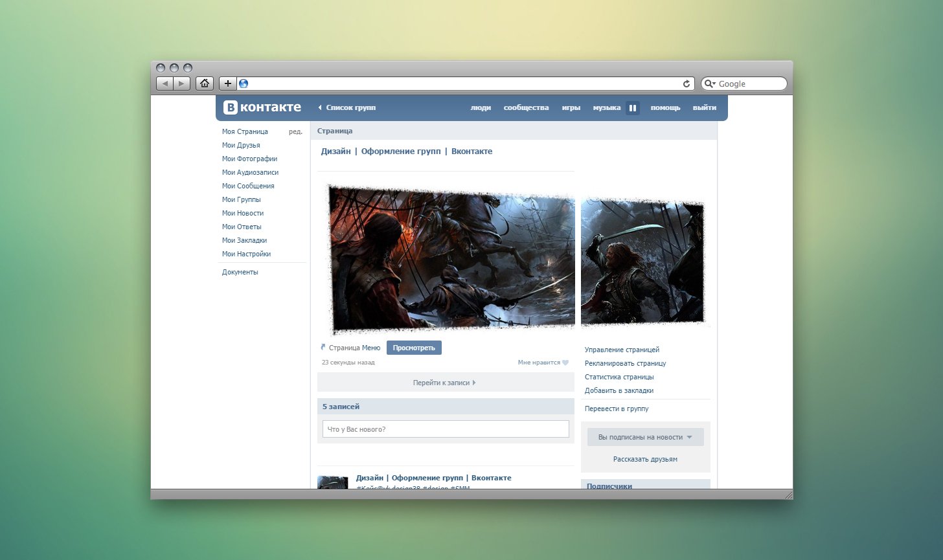Click the browser address bar globe icon
943x560 pixels.
(x=244, y=84)
